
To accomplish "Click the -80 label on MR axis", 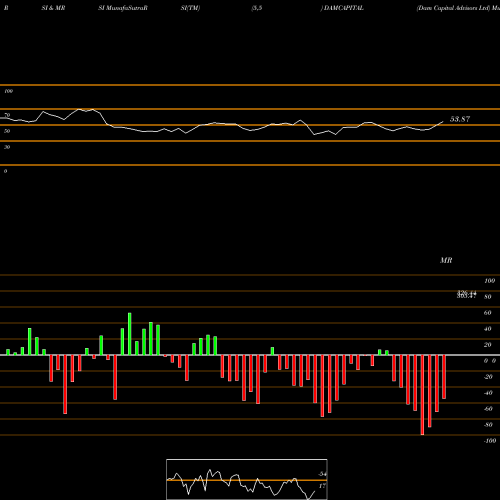I will pyautogui.click(x=489, y=425).
